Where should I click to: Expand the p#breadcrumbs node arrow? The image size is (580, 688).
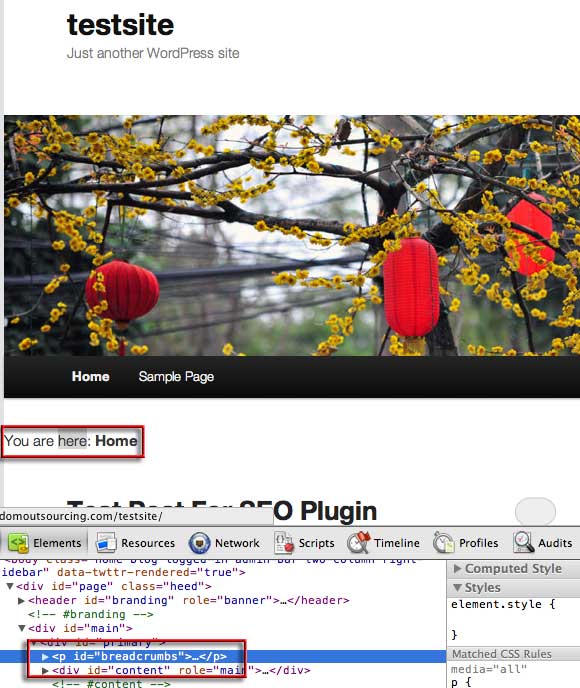[x=45, y=657]
